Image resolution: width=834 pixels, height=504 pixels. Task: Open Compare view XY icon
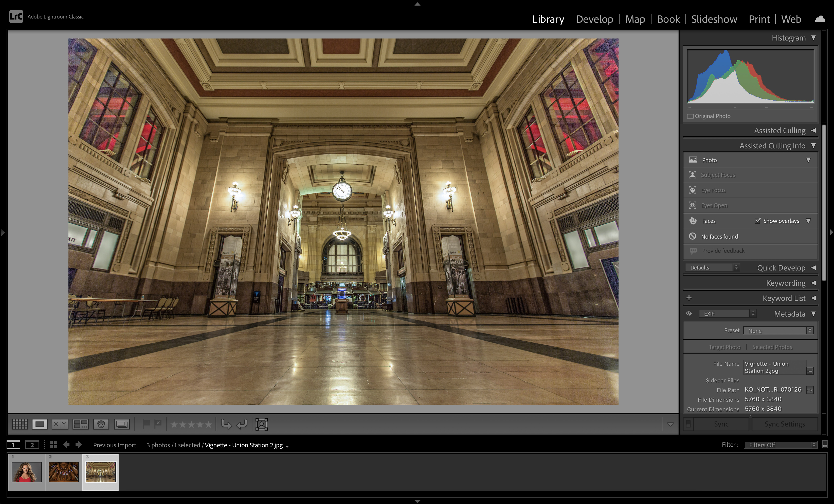60,424
